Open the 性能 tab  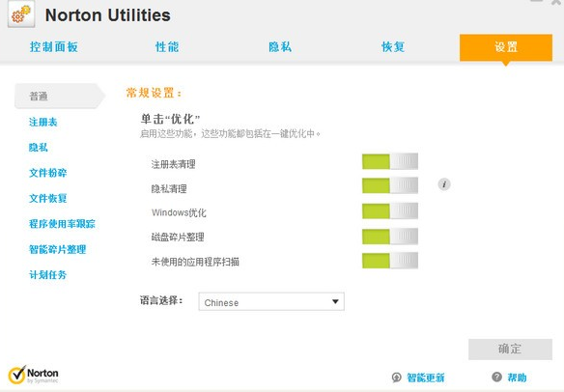(x=167, y=46)
